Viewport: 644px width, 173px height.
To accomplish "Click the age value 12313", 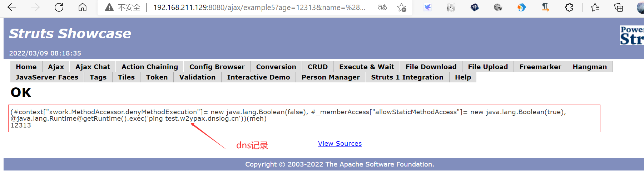I will 21,125.
